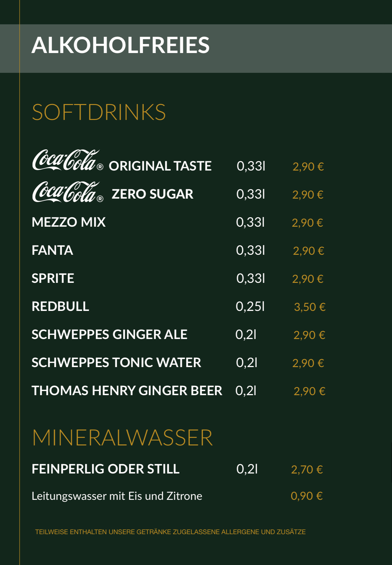This screenshot has height=565, width=392.
Task: Click the MINERALWASSER section title
Action: click(x=122, y=438)
